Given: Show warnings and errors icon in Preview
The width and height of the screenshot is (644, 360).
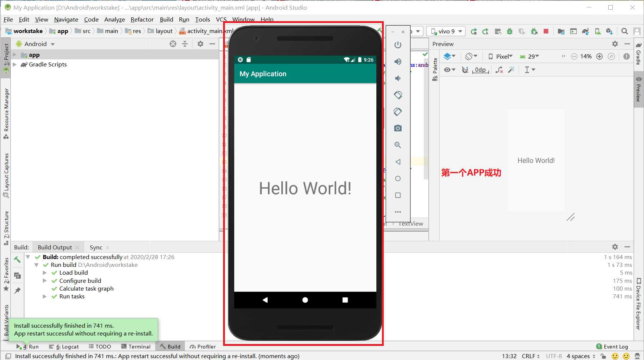Looking at the screenshot, I should pos(627,56).
